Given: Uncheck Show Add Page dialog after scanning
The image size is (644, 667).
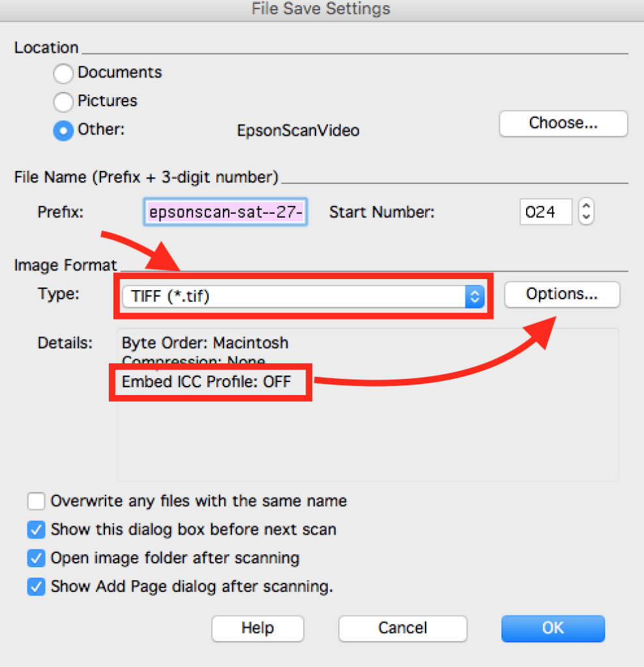Looking at the screenshot, I should 37,587.
